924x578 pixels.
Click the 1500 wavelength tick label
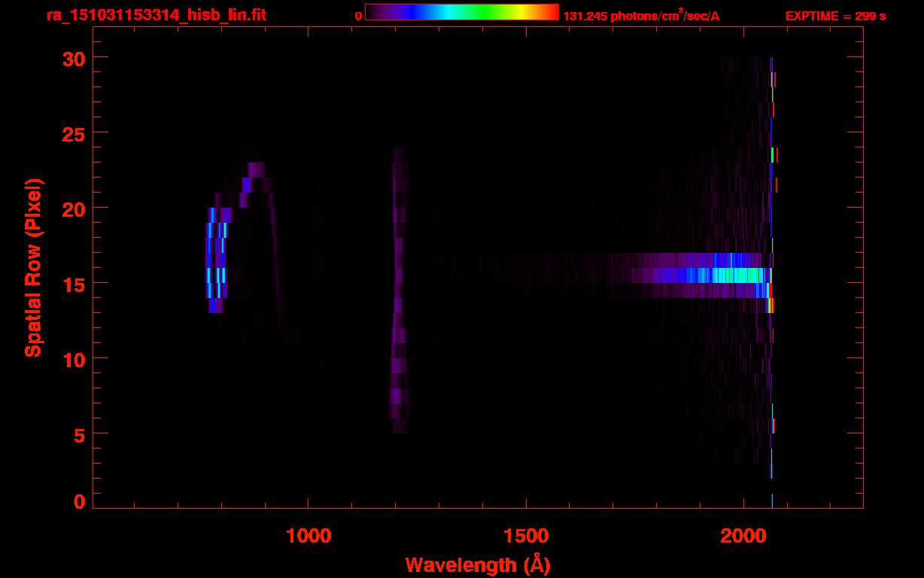(526, 536)
